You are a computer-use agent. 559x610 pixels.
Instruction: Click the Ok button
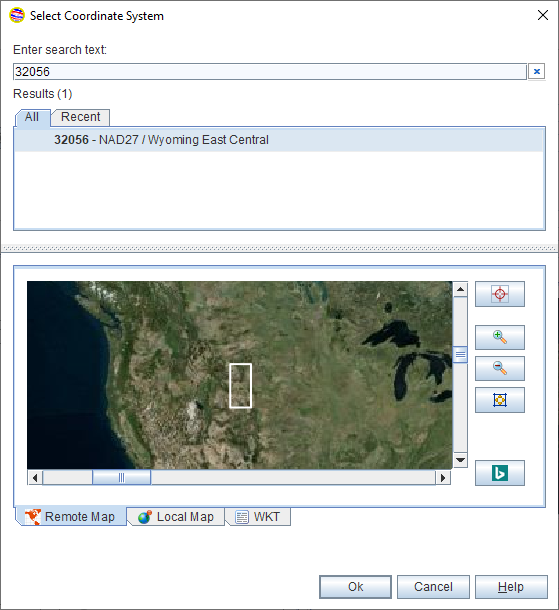tap(356, 587)
